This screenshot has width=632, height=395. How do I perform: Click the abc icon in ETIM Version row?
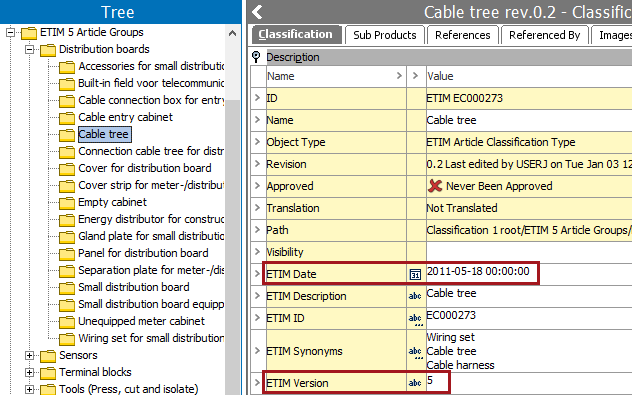pyautogui.click(x=415, y=383)
